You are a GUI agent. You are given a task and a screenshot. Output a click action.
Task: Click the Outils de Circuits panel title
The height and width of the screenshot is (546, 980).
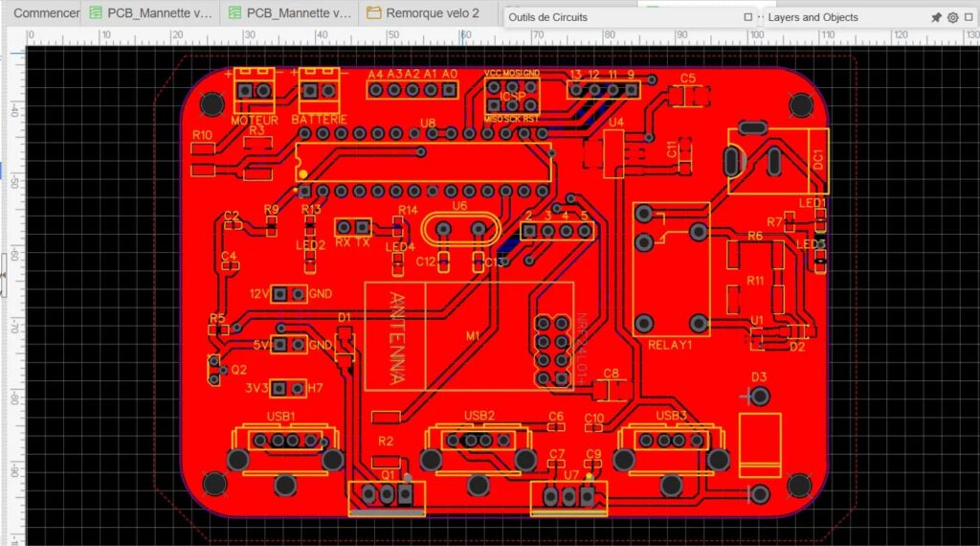tap(547, 17)
